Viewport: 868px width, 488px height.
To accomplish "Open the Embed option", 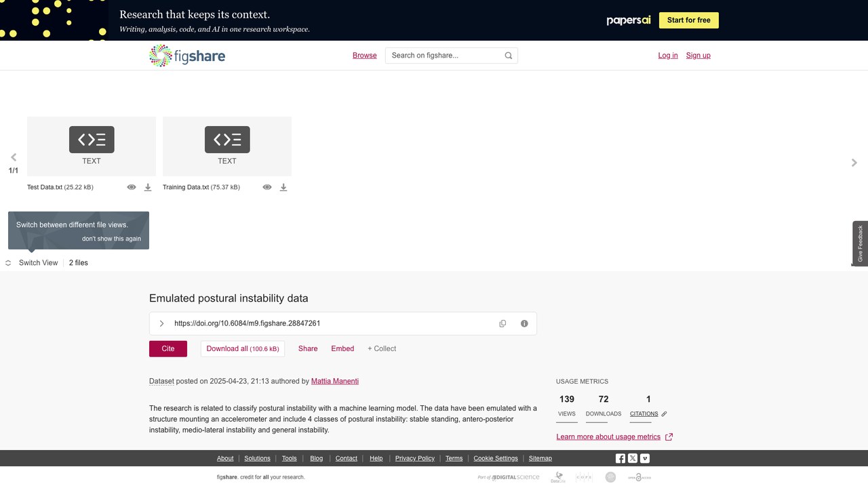I will (x=342, y=348).
